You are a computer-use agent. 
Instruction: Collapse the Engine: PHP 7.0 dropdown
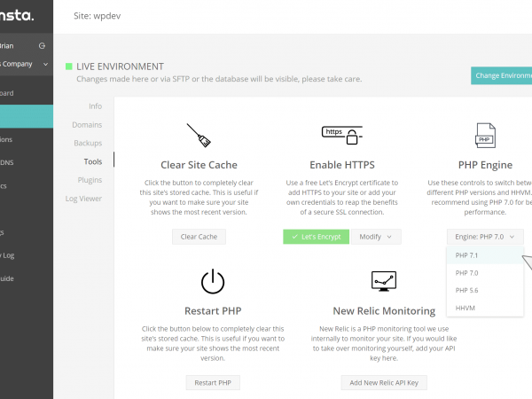point(485,237)
